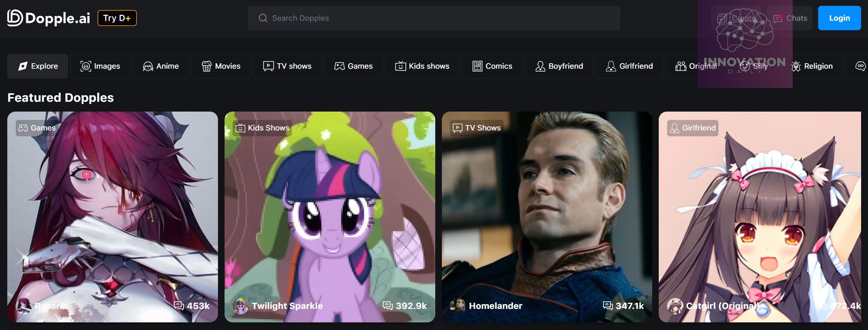Viewport: 868px width, 330px height.
Task: Select the Boyfriend category
Action: (x=559, y=66)
